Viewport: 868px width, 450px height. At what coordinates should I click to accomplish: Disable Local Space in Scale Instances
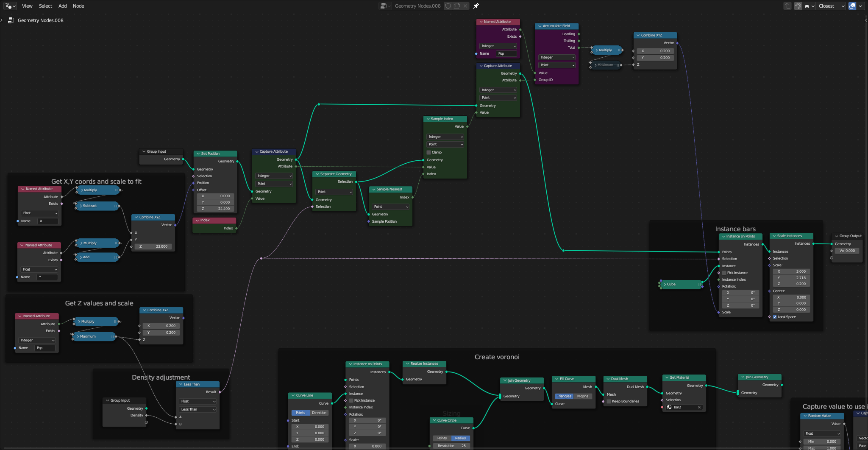(x=775, y=317)
